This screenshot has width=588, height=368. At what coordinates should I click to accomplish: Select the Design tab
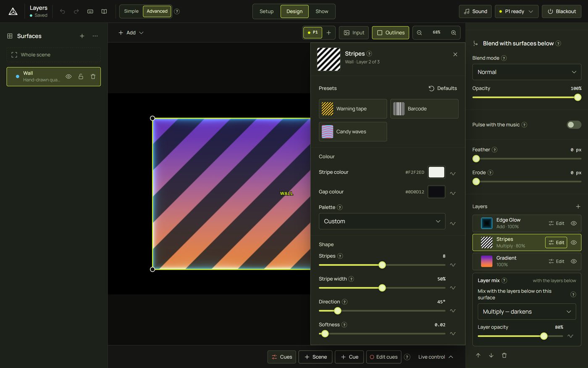294,11
